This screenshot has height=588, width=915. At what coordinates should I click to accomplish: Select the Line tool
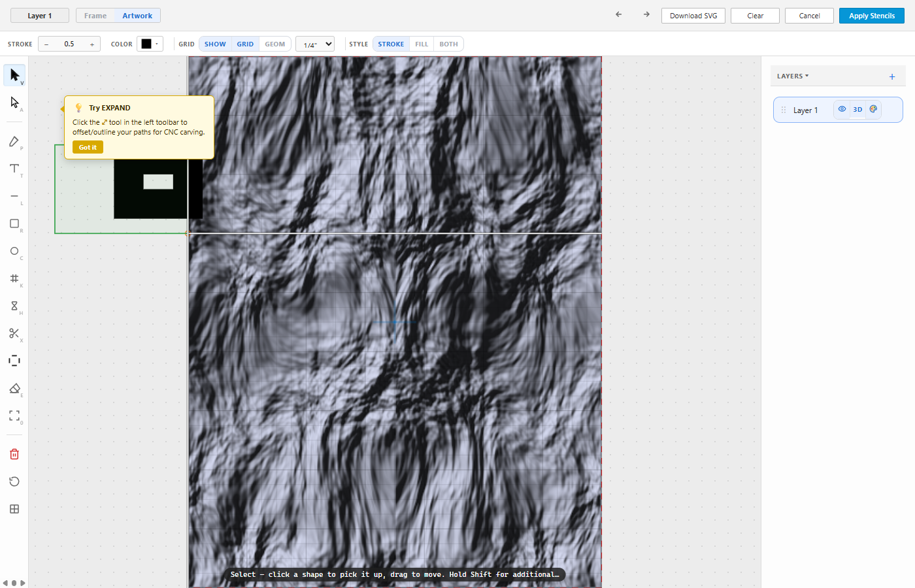click(14, 196)
